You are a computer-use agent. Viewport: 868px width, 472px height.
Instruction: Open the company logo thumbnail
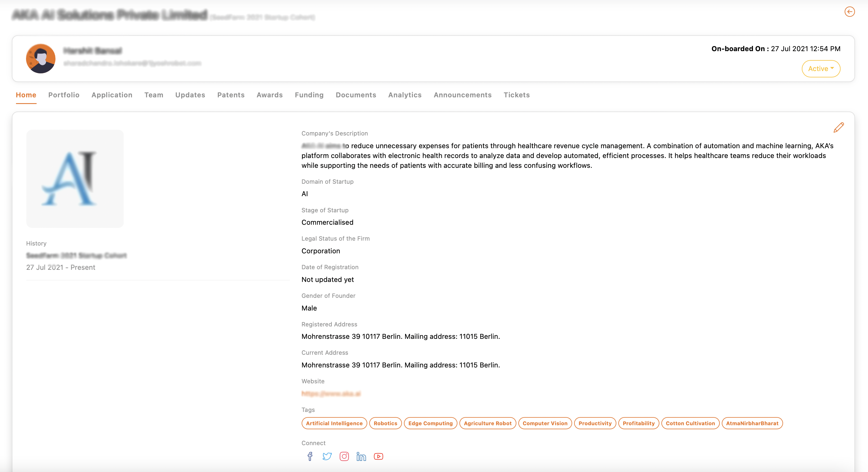(75, 179)
